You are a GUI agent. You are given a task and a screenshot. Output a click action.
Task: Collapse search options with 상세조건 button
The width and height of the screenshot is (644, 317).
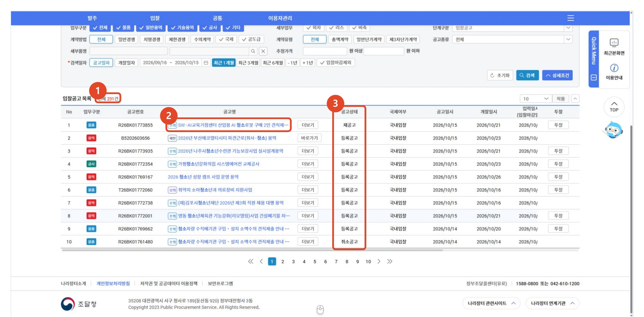click(x=557, y=75)
